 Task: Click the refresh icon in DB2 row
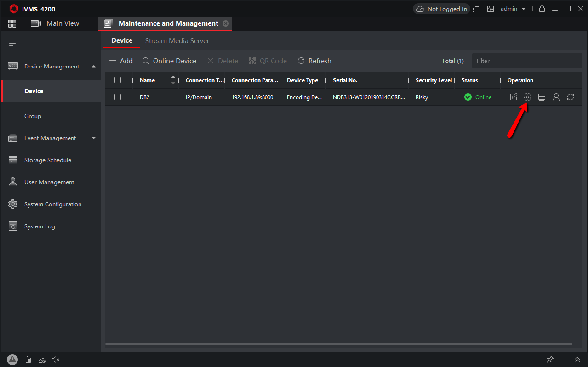point(571,97)
